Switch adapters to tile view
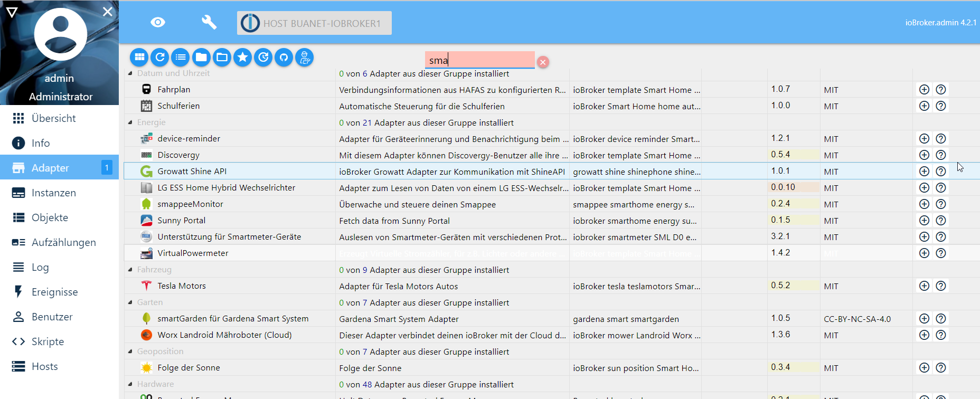Screen dimensions: 980x399 click(139, 57)
